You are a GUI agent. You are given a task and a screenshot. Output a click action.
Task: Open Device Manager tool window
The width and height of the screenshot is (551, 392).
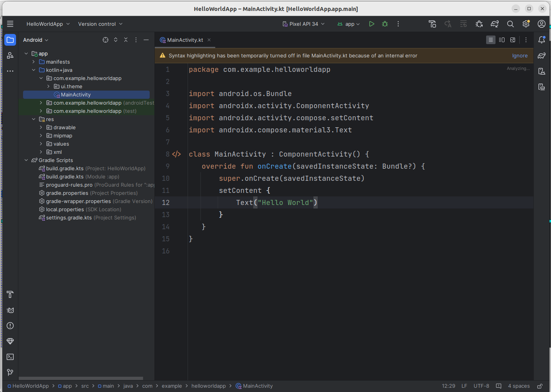(542, 71)
